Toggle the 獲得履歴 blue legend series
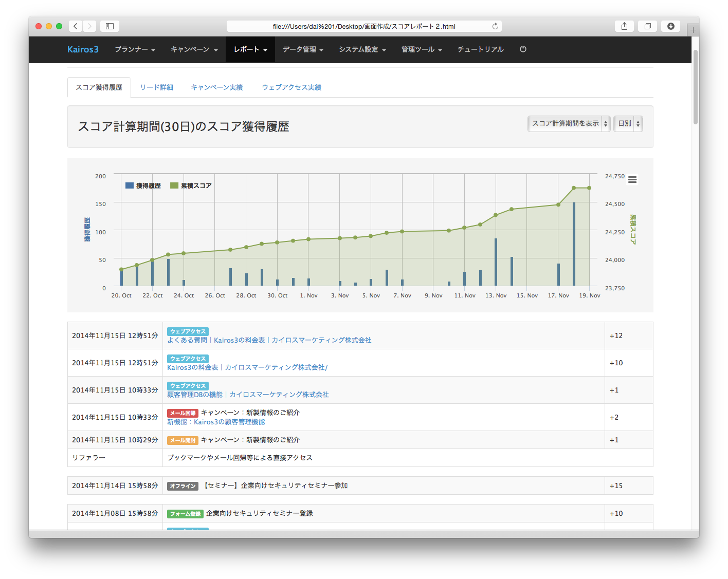The image size is (728, 579). 143,186
